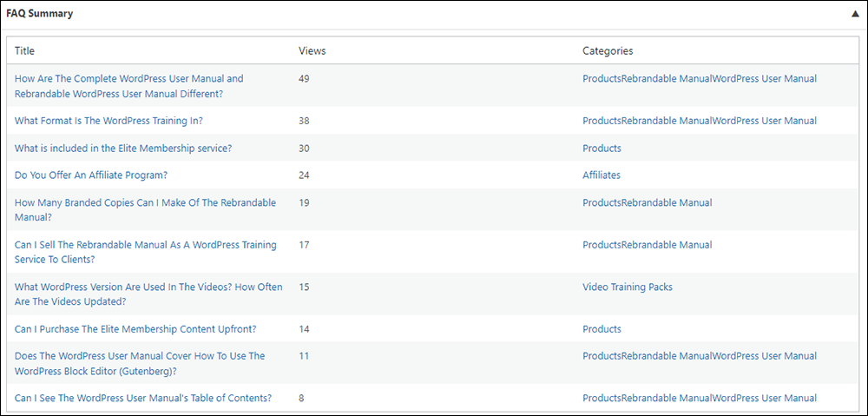Open 'How Many Branded Copies Can I Make' FAQ
The image size is (868, 416).
[145, 210]
